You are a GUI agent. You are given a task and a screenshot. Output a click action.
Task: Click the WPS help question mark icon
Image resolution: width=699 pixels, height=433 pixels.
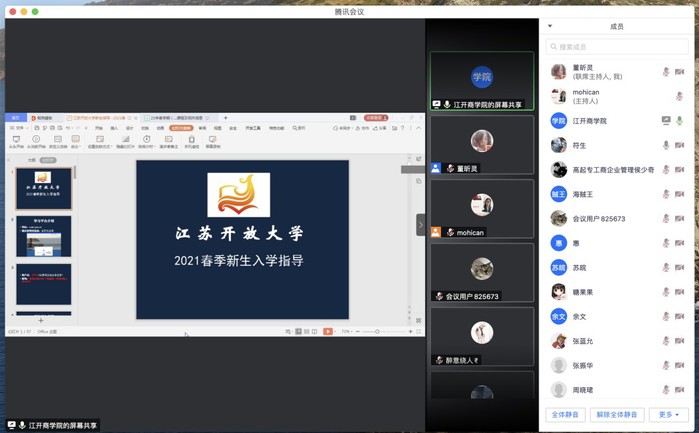pyautogui.click(x=402, y=128)
